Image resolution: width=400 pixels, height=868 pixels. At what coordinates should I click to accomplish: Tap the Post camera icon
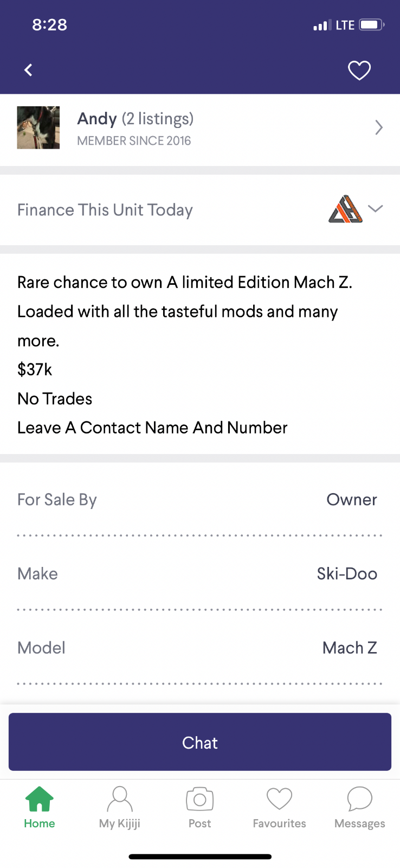200,800
